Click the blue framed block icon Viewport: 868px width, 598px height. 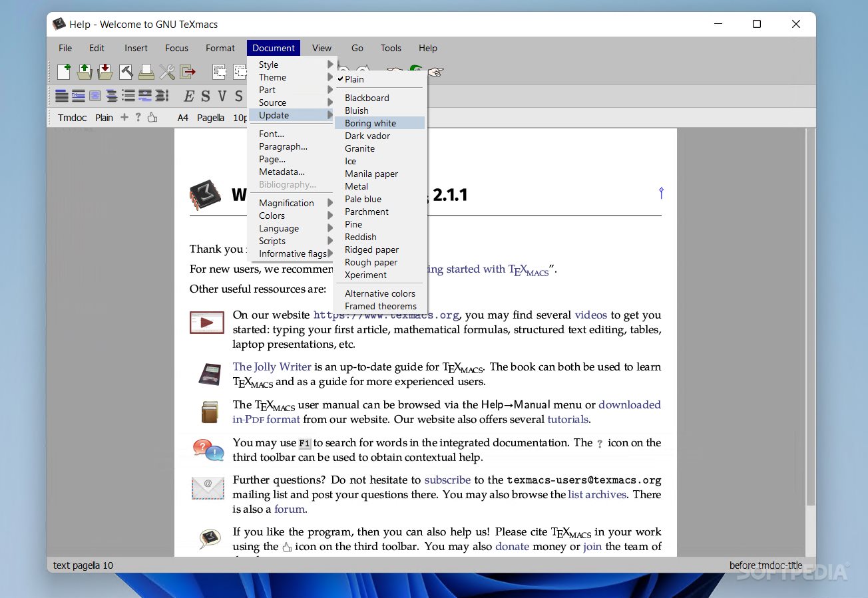pyautogui.click(x=95, y=96)
